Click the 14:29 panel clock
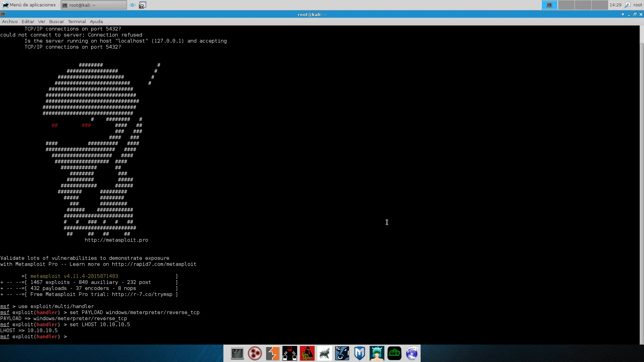Viewport: 644px width, 362px height. pyautogui.click(x=615, y=5)
